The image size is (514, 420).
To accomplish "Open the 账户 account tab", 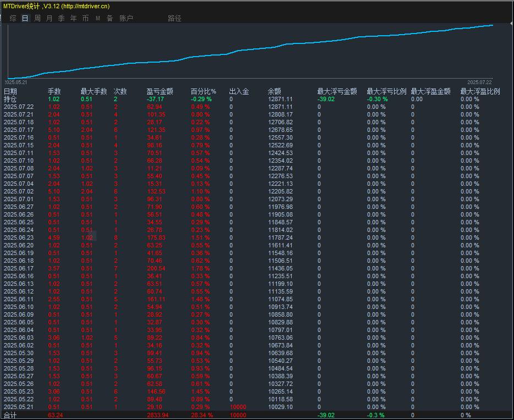I will tap(126, 18).
